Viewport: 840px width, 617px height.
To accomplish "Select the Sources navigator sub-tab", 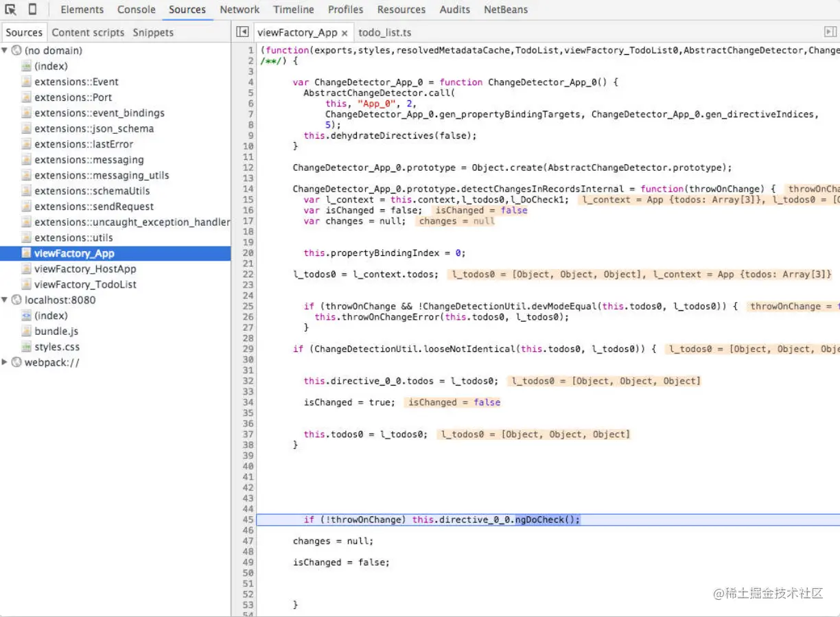I will [24, 32].
